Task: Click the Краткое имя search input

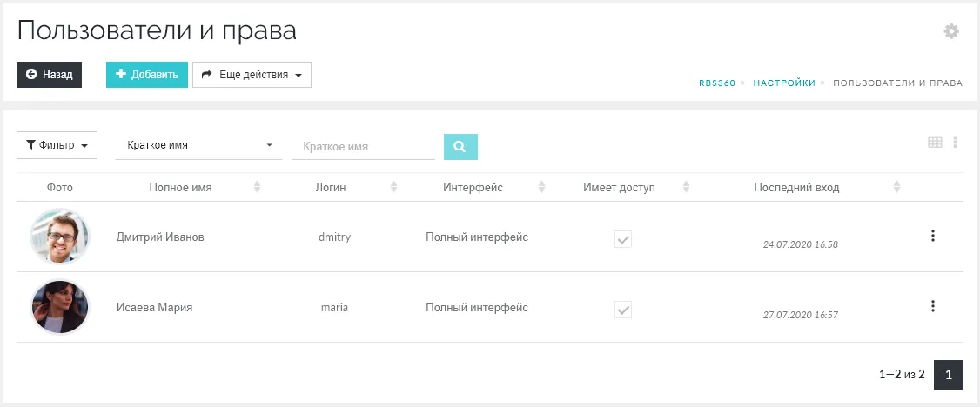Action: tap(363, 147)
